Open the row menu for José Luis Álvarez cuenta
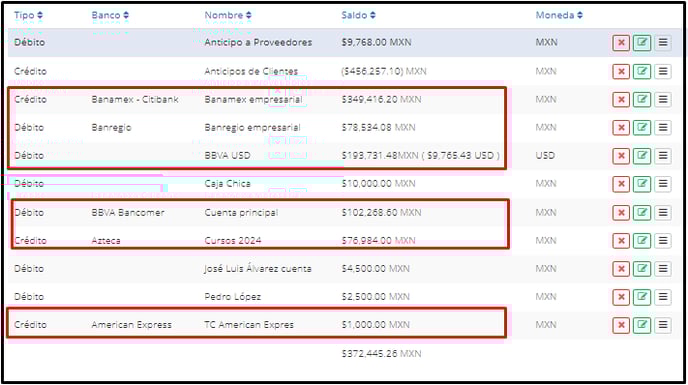The width and height of the screenshot is (688, 385). (663, 269)
